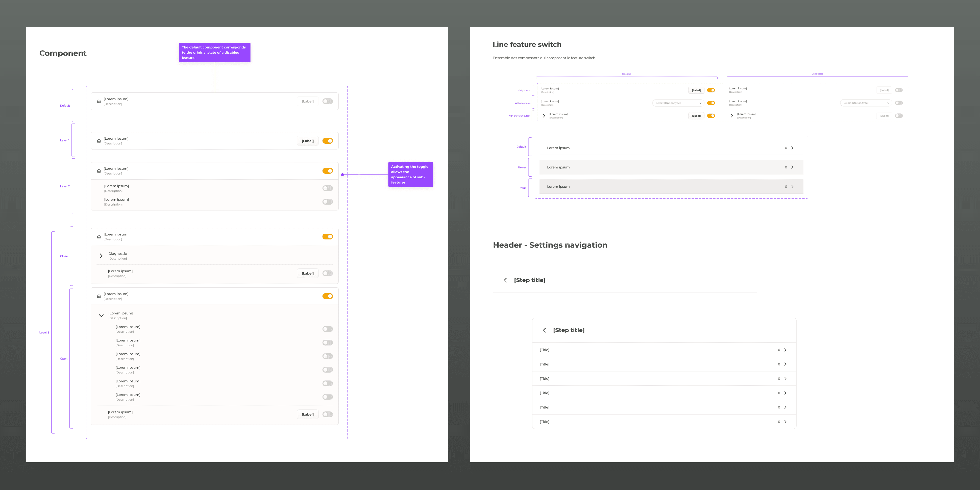Image resolution: width=980 pixels, height=490 pixels.
Task: Turn off the orange toggle in the Level 1 row
Action: 327,141
